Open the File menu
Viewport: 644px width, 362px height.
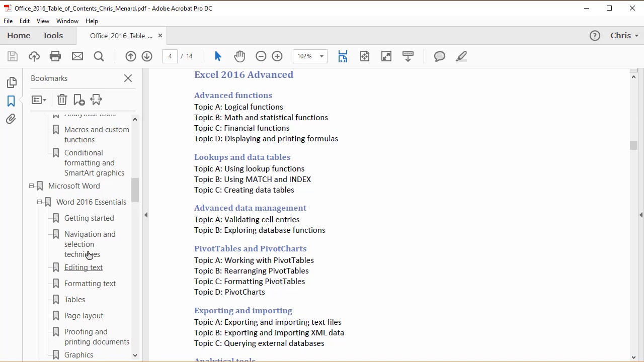coord(8,21)
